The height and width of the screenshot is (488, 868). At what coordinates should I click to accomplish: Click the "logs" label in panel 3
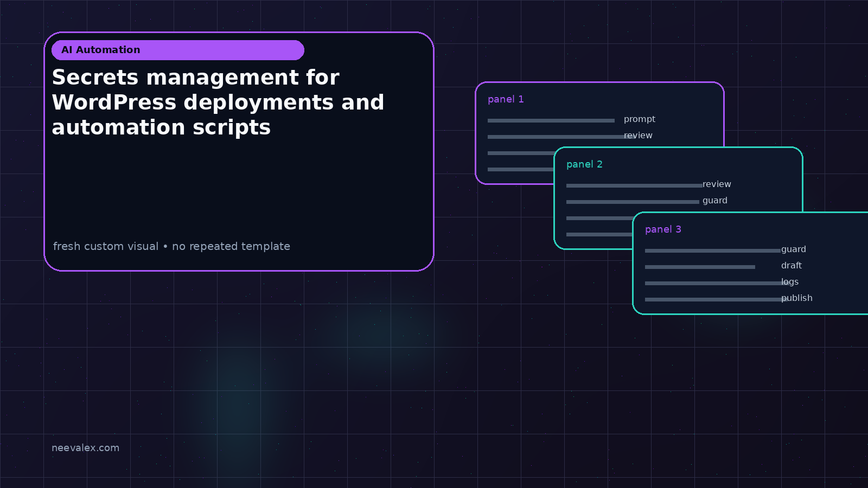pos(790,282)
